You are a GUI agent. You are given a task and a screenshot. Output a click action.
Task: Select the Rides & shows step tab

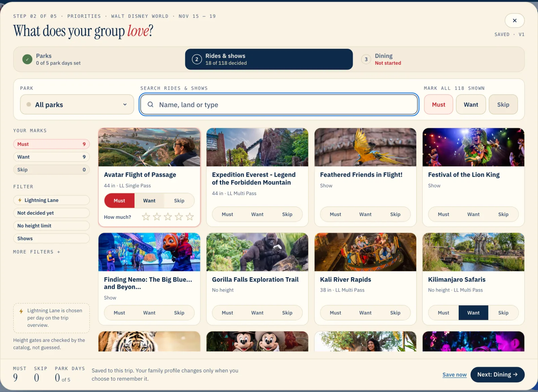tap(269, 59)
